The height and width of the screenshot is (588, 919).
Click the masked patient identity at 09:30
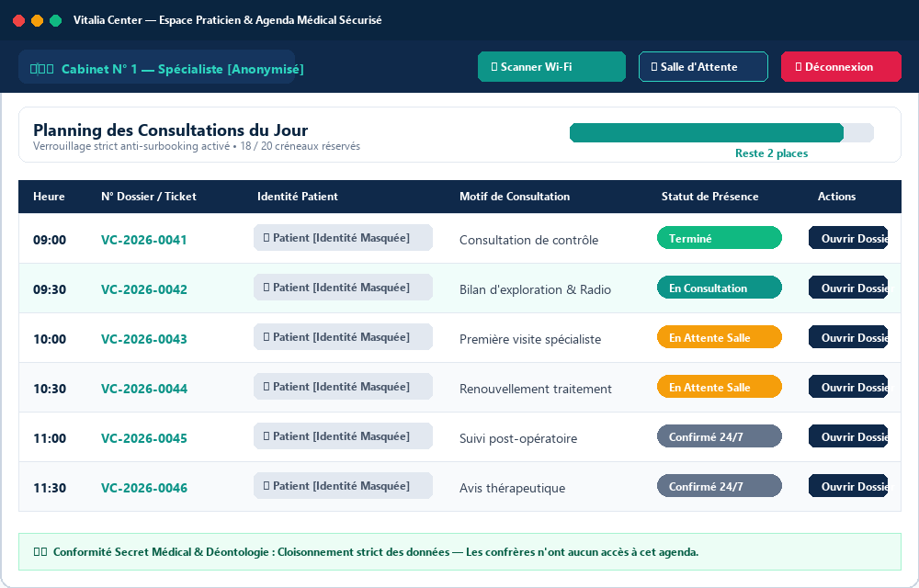(343, 288)
